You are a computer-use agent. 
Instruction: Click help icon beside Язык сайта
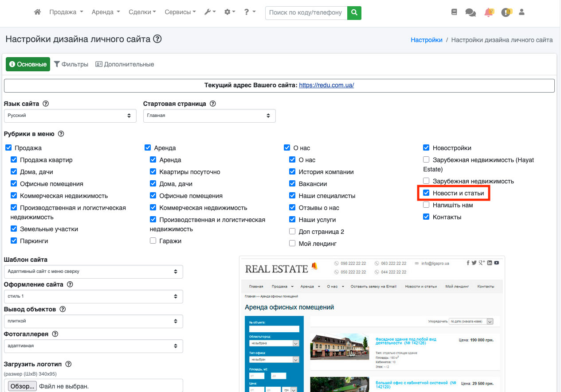pos(45,104)
